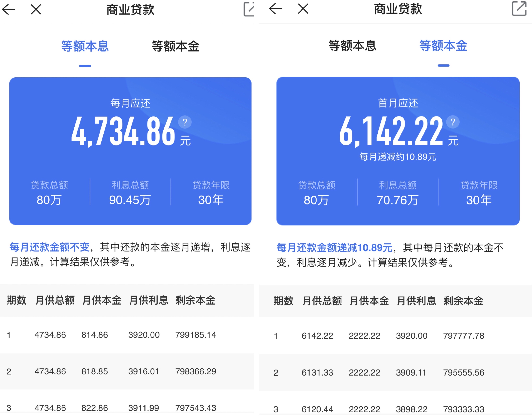Tap 商业贷款 title in left screen
The width and height of the screenshot is (532, 416).
pos(130,10)
